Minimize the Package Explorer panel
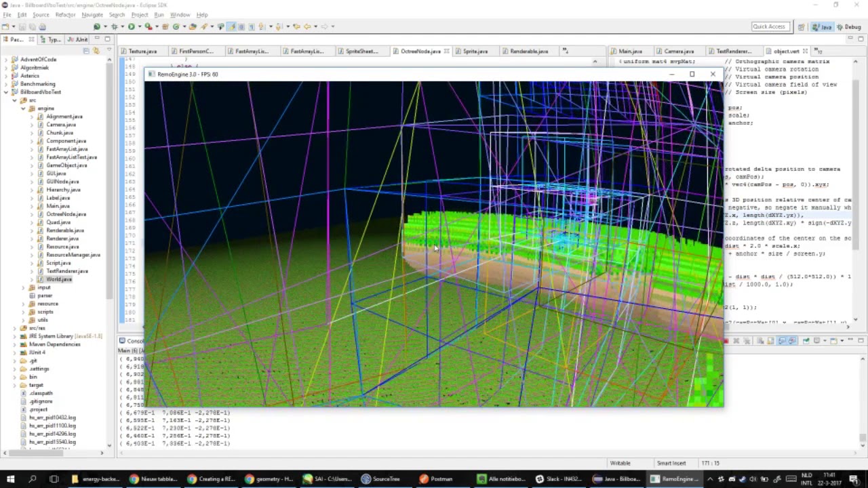 tap(98, 39)
